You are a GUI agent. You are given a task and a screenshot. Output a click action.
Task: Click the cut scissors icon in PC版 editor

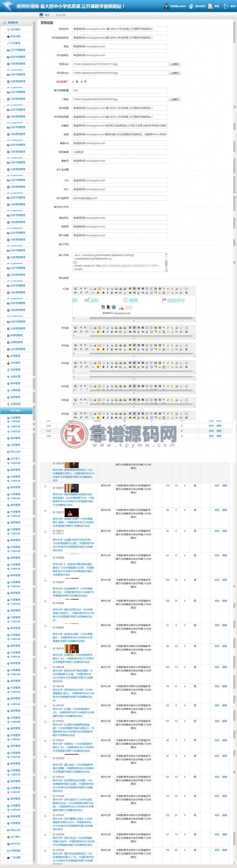click(107, 289)
